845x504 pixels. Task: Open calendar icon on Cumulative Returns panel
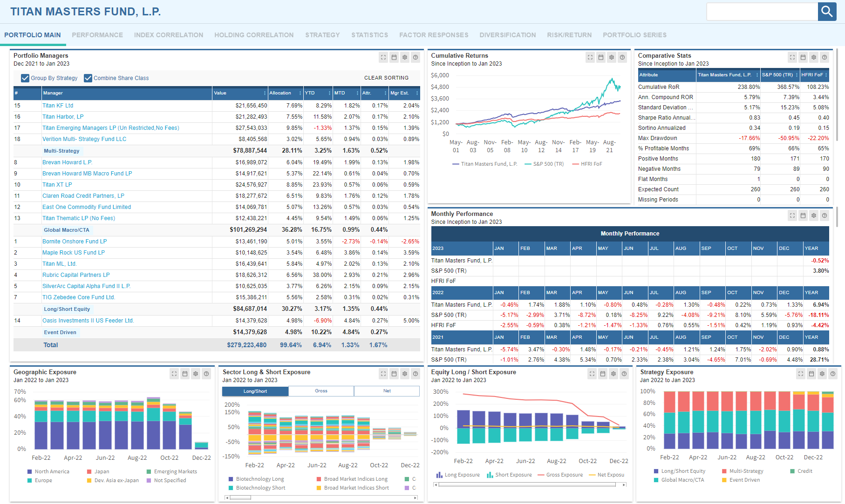(x=601, y=57)
